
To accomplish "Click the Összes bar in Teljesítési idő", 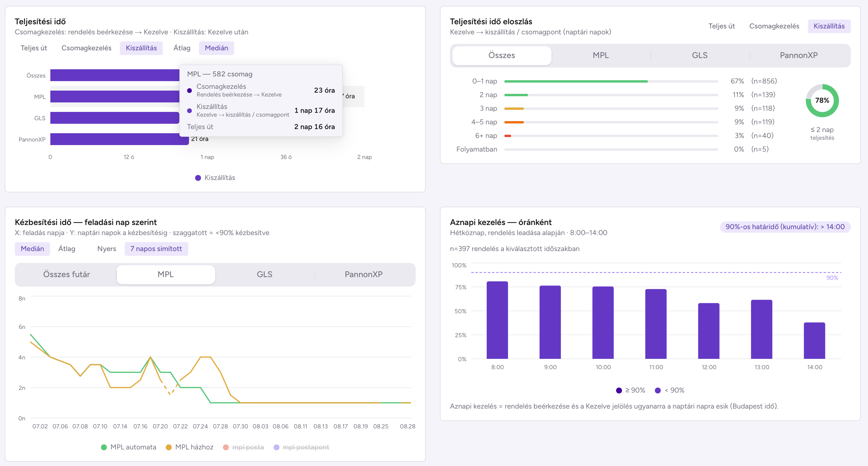I will [x=115, y=75].
